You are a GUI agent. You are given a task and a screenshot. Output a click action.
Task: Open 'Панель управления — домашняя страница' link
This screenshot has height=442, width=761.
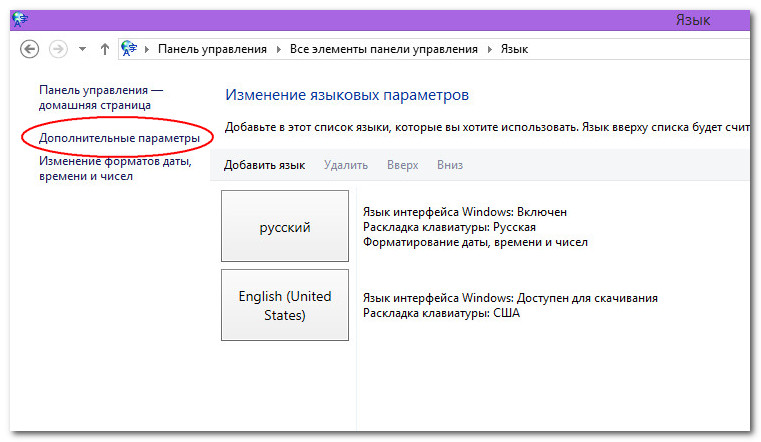coord(100,96)
